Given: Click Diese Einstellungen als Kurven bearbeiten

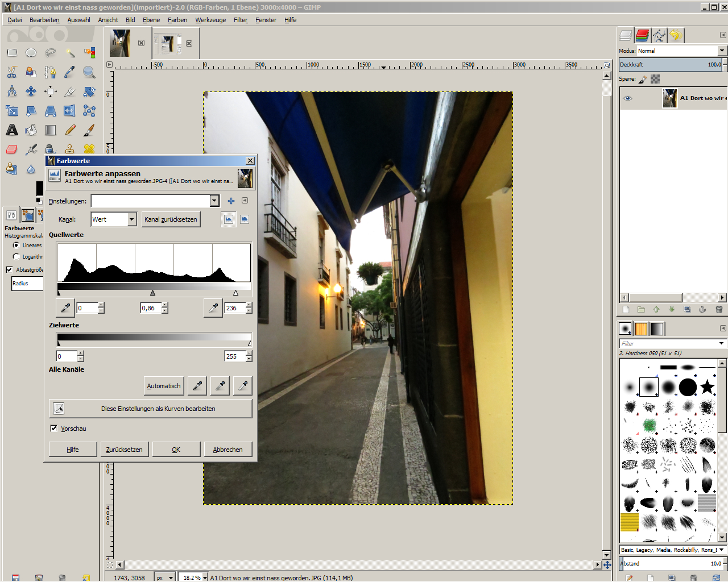Looking at the screenshot, I should click(151, 409).
